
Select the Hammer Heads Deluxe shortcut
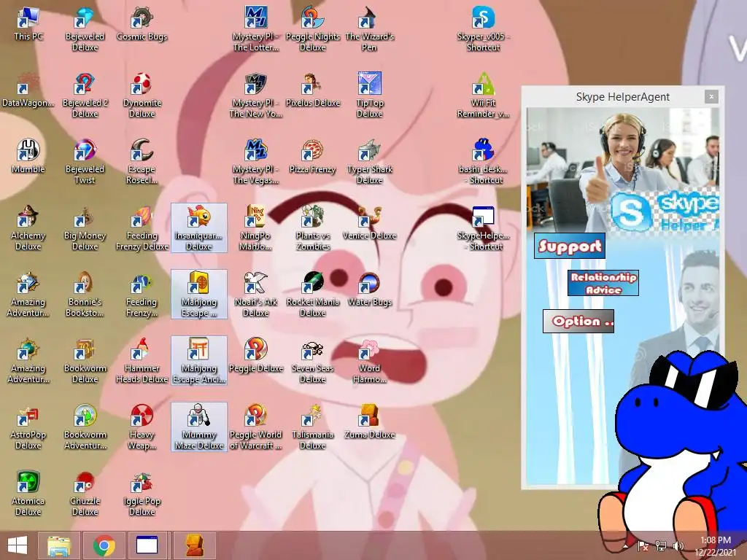point(142,360)
